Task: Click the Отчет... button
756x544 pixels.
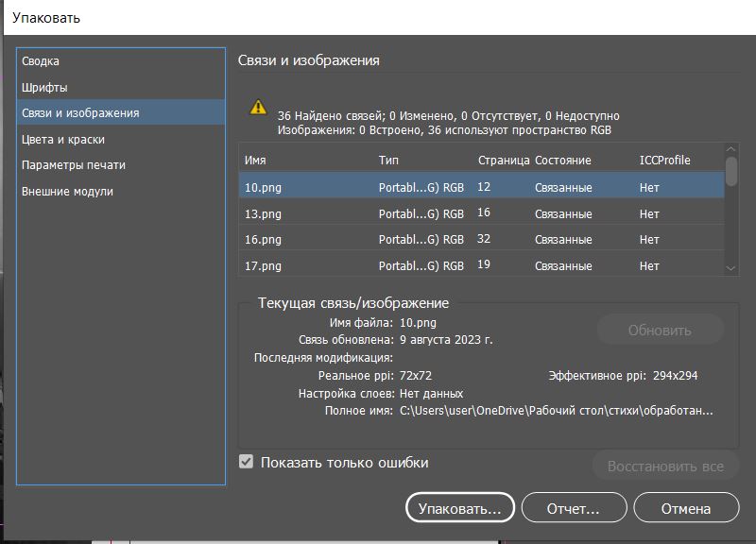Action: pyautogui.click(x=574, y=508)
